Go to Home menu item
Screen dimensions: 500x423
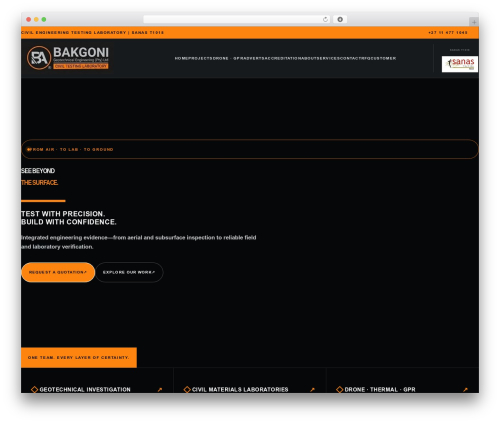[x=181, y=58]
